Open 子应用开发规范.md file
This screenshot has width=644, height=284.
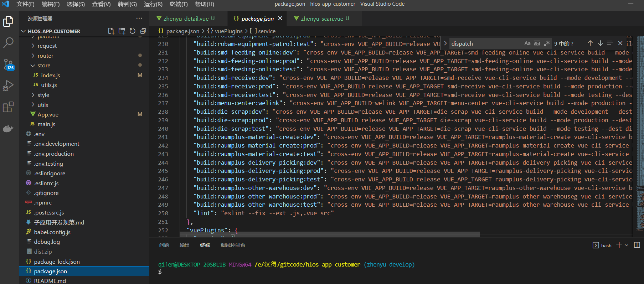tap(59, 222)
